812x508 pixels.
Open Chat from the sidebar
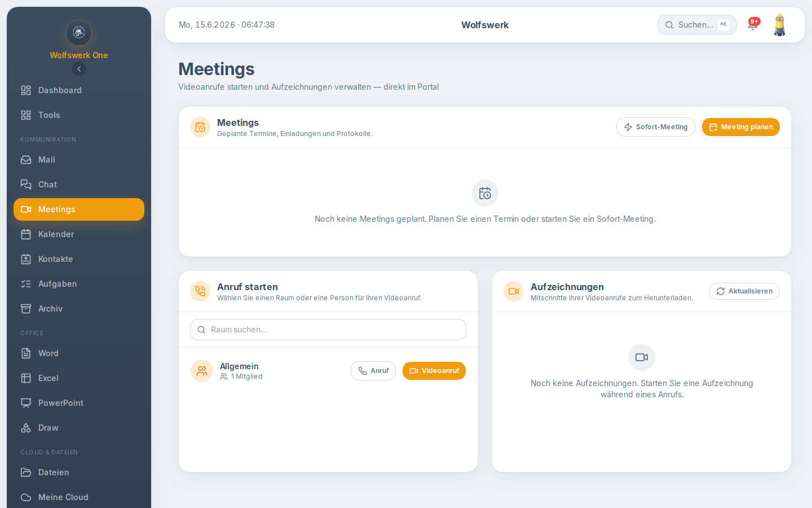coord(79,185)
